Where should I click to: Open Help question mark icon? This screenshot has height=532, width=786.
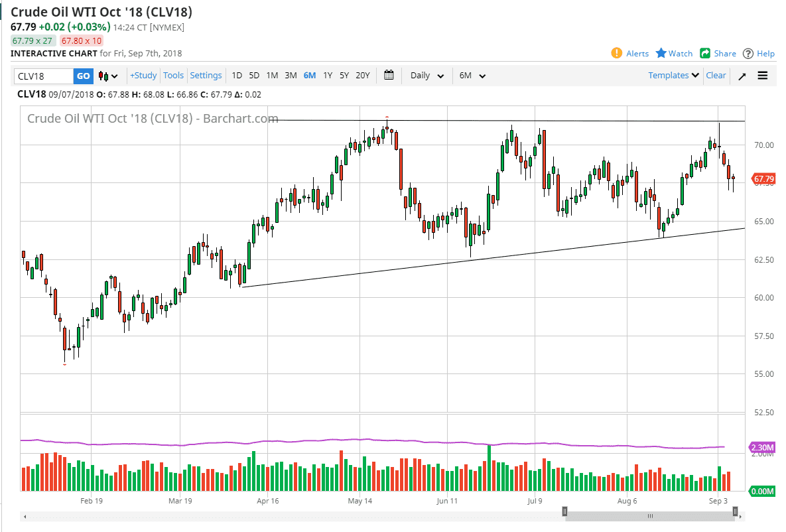pyautogui.click(x=748, y=53)
